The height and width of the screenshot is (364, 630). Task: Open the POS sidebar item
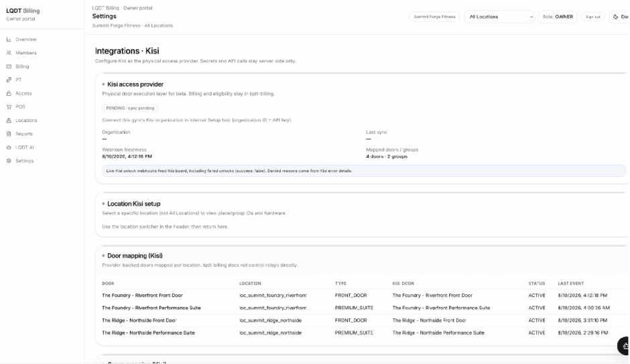click(20, 107)
